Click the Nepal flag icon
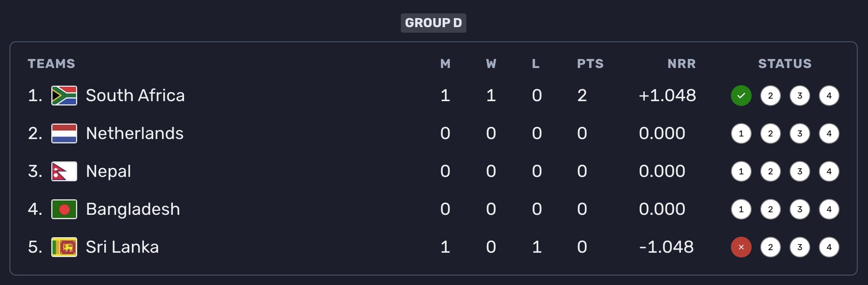Screen dimensions: 868x285 pyautogui.click(x=64, y=171)
